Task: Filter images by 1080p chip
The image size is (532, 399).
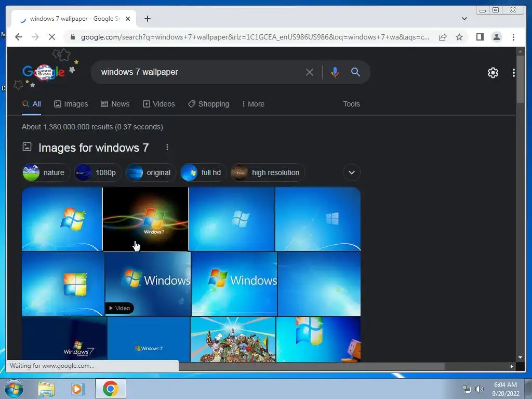Action: click(98, 172)
